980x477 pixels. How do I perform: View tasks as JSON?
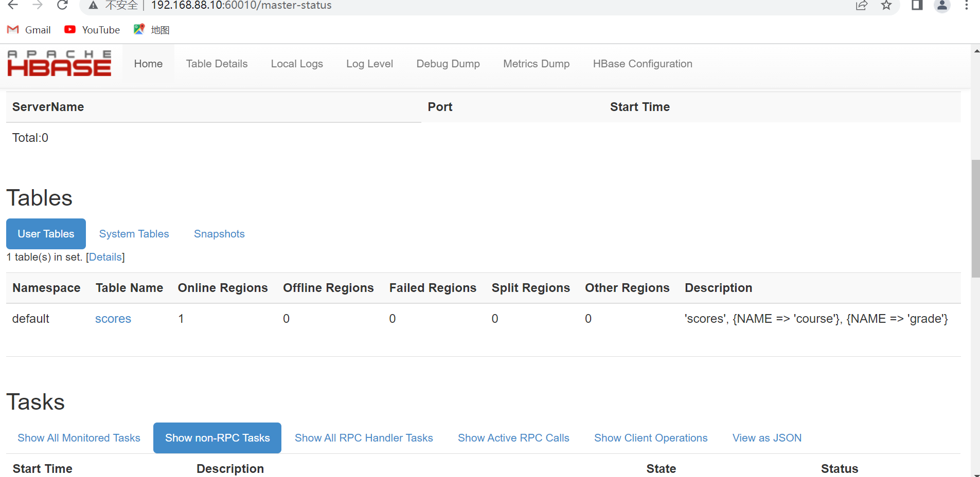tap(767, 438)
